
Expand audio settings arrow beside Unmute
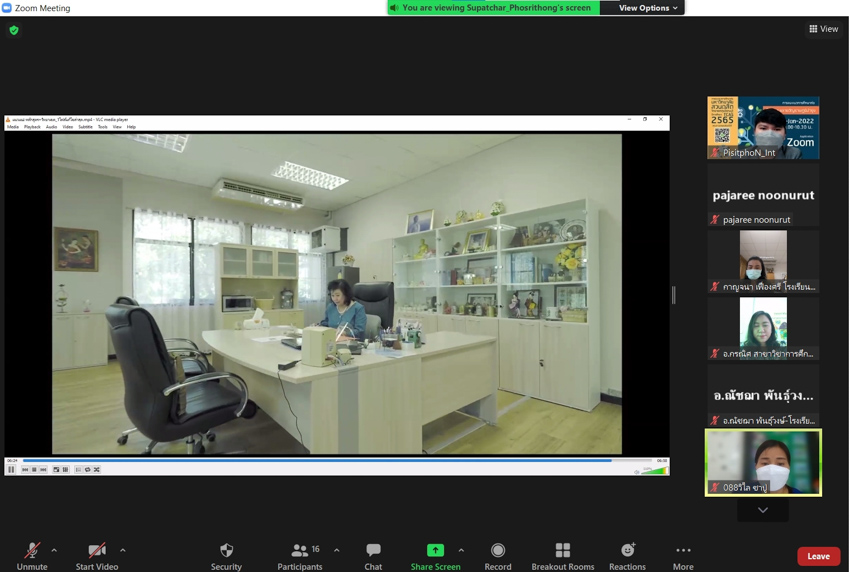54,550
